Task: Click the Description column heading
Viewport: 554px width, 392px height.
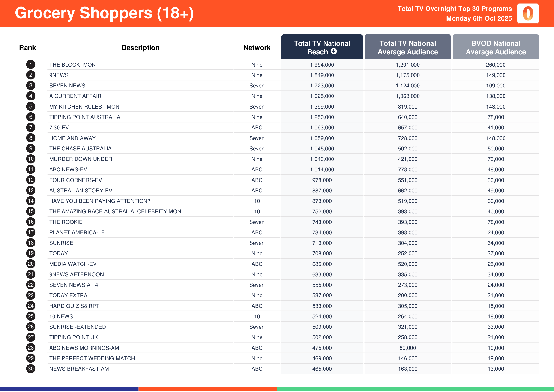Action: (x=140, y=48)
